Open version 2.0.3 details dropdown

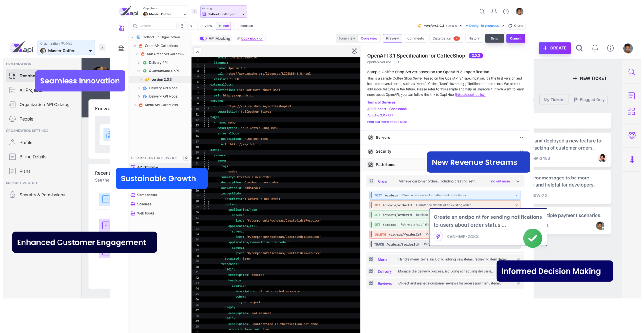[x=440, y=26]
